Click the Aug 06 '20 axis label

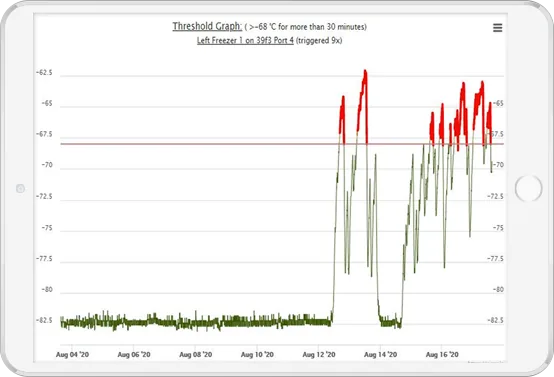(134, 354)
